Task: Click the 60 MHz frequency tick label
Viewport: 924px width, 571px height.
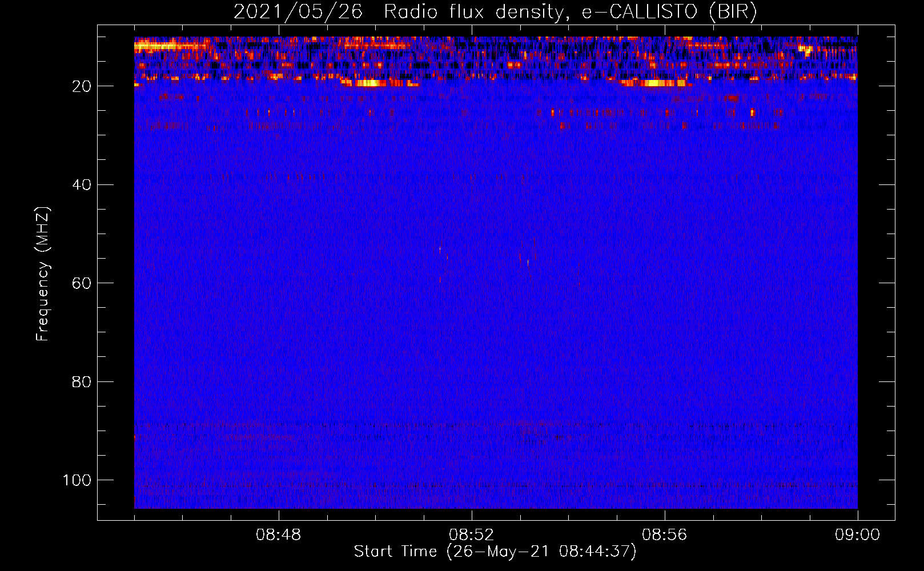Action: [82, 283]
